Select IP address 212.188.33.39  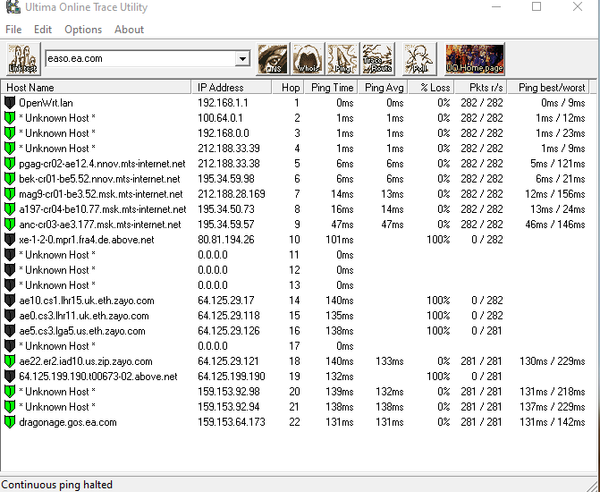[229, 148]
